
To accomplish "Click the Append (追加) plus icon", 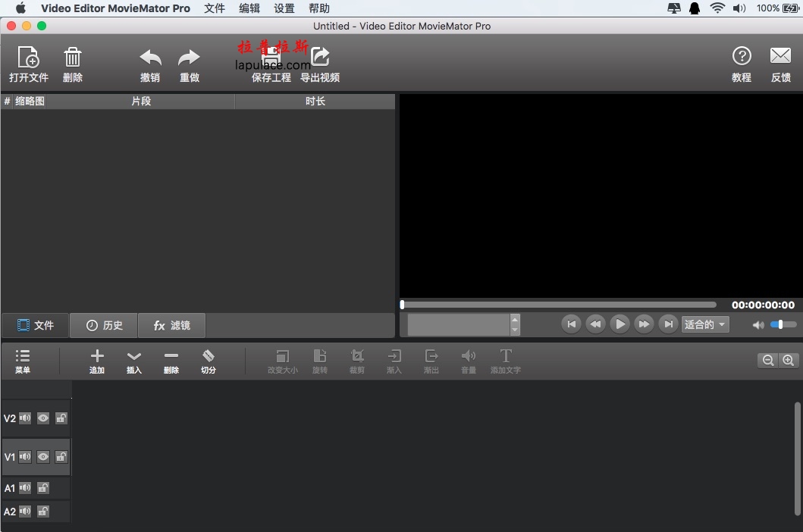I will click(97, 356).
